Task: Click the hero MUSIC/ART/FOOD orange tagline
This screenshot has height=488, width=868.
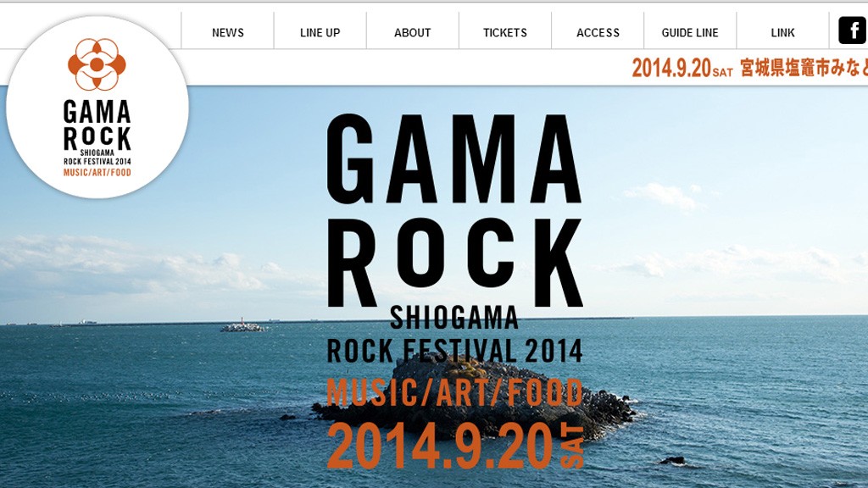Action: pyautogui.click(x=454, y=392)
